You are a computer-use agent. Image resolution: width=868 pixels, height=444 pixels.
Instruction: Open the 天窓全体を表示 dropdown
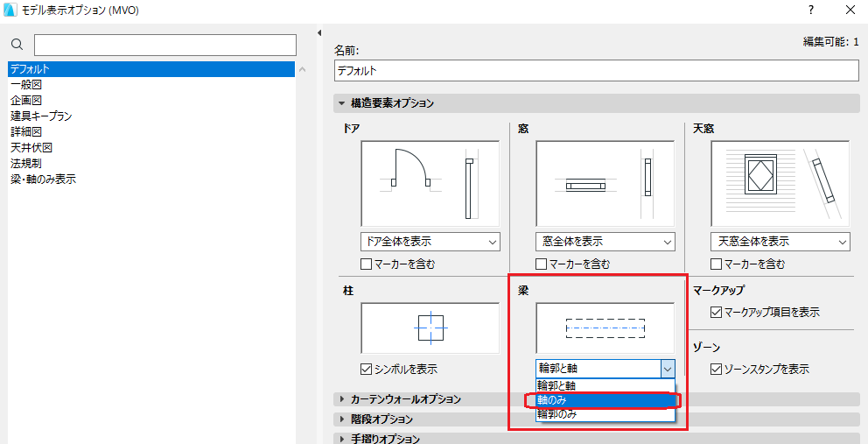(x=780, y=242)
